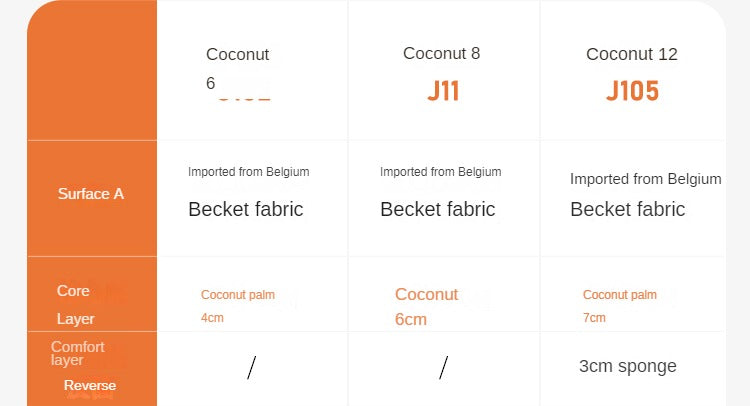Click the orange J105 model code
750x406 pixels.
point(632,91)
